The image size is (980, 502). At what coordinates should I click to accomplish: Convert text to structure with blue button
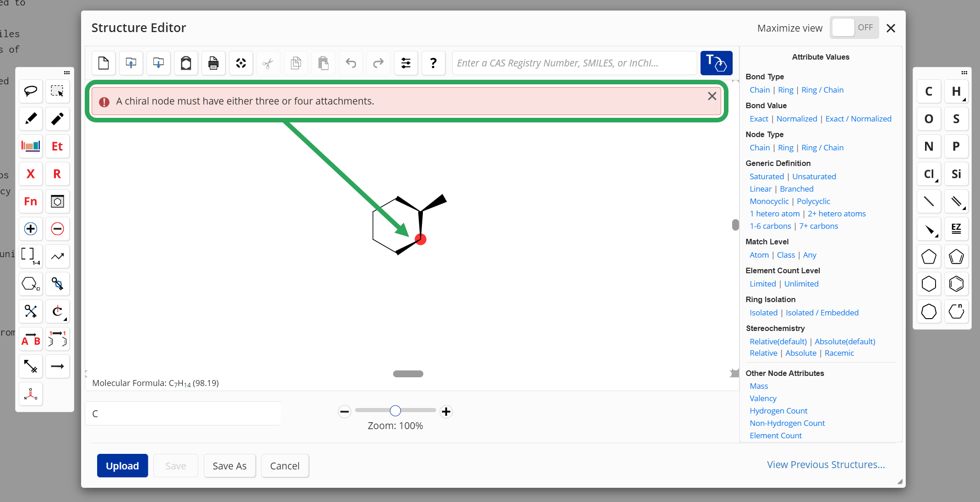coord(716,63)
